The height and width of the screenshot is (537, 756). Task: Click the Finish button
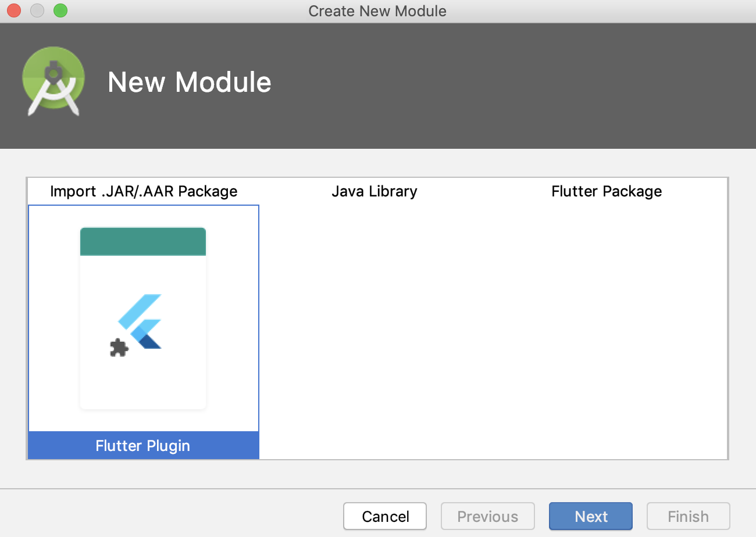pos(688,517)
